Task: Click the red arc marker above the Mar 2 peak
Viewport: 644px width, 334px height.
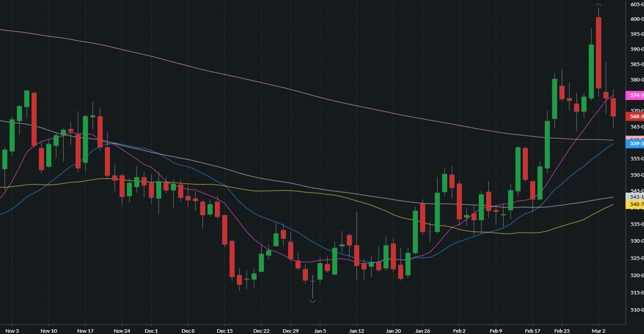Action: pyautogui.click(x=598, y=6)
